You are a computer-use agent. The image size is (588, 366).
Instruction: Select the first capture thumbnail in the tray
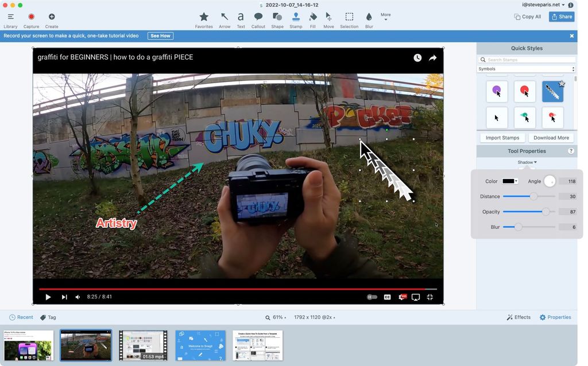click(28, 345)
